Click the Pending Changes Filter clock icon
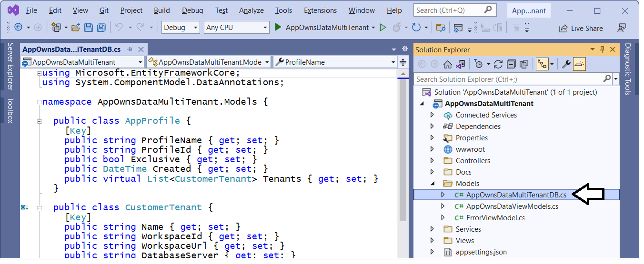Image resolution: width=644 pixels, height=264 pixels. 479,64
